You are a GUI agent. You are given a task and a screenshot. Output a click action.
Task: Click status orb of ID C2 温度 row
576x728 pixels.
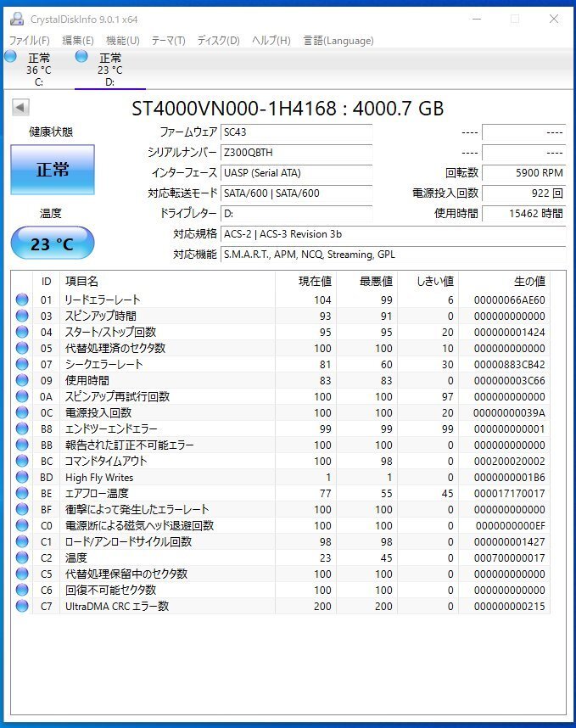tap(22, 557)
